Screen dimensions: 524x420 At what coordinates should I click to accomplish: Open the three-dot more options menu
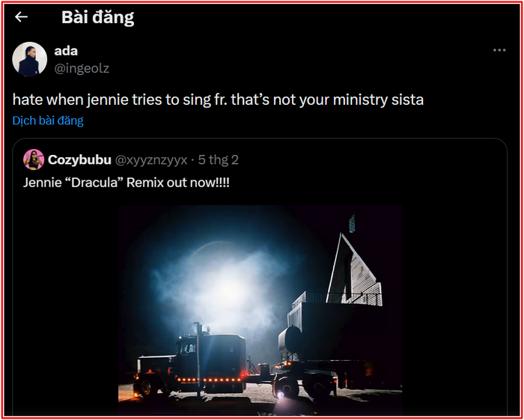coord(499,50)
